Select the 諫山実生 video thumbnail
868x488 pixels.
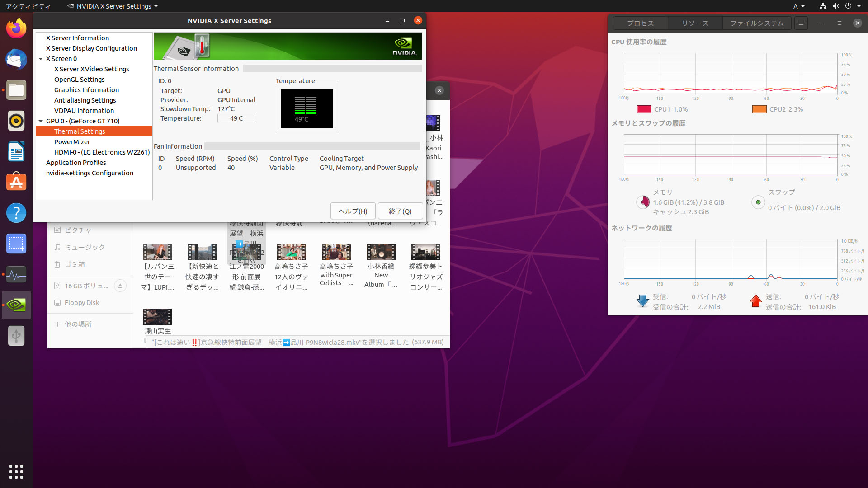pos(157,317)
